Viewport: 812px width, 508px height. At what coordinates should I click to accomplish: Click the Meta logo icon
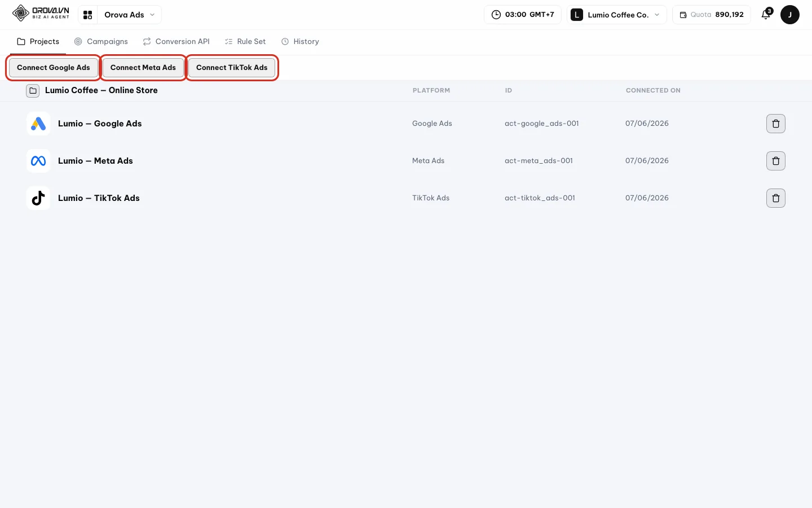click(x=38, y=161)
